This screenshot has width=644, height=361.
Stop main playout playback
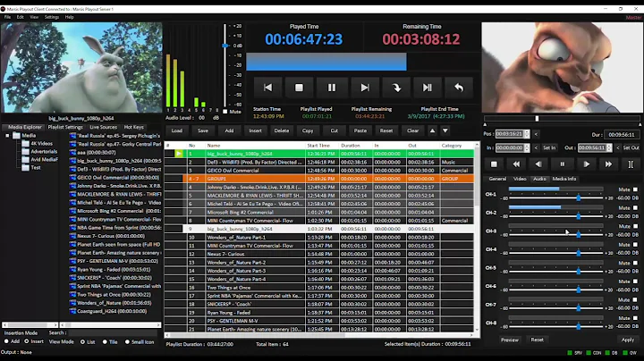(x=300, y=88)
